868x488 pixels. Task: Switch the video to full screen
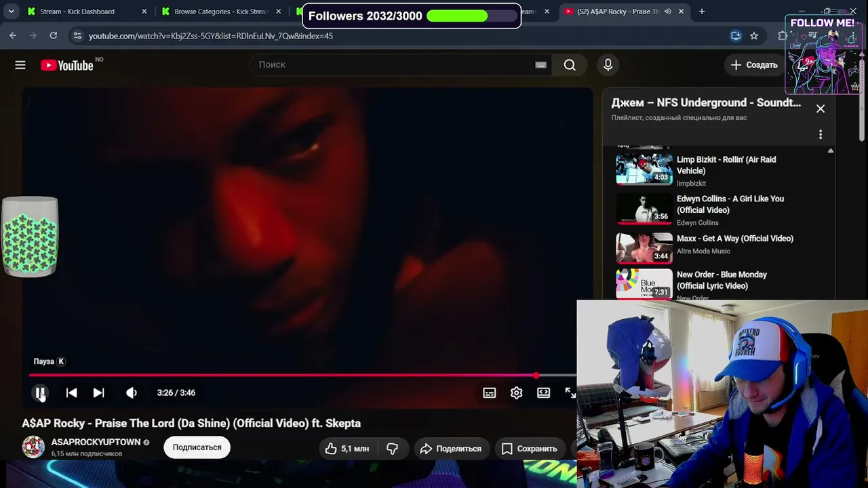pos(570,392)
